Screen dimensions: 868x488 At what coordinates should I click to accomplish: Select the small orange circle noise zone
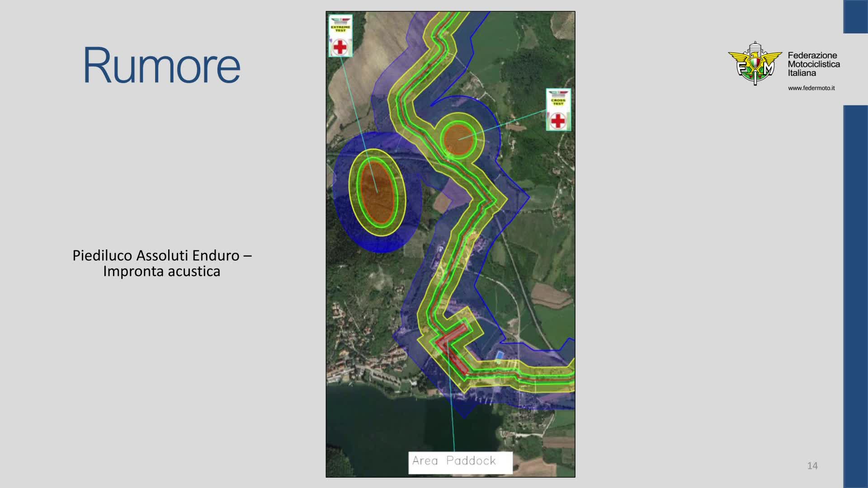click(458, 140)
